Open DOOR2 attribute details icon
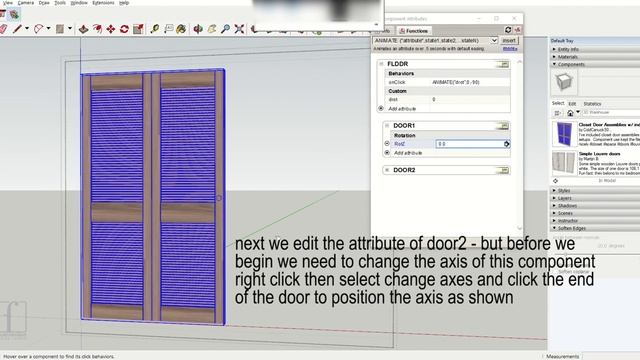Image resolution: width=640 pixels, height=360 pixels. tap(502, 170)
